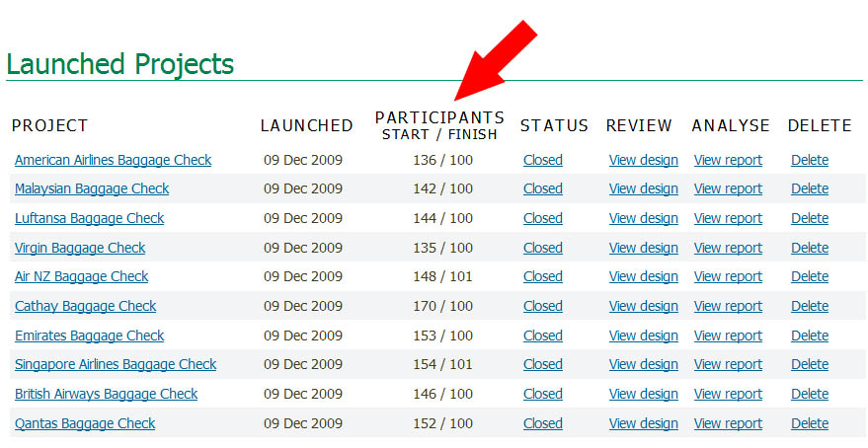Click Closed status for Cathay Baggage Check
Image resolution: width=868 pixels, height=448 pixels.
coord(542,307)
